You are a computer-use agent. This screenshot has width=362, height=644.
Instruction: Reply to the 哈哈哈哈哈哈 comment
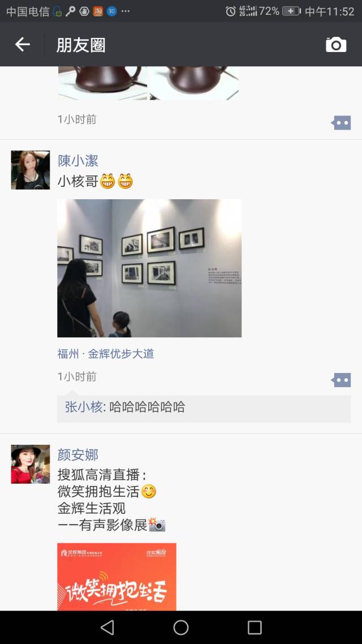click(204, 407)
